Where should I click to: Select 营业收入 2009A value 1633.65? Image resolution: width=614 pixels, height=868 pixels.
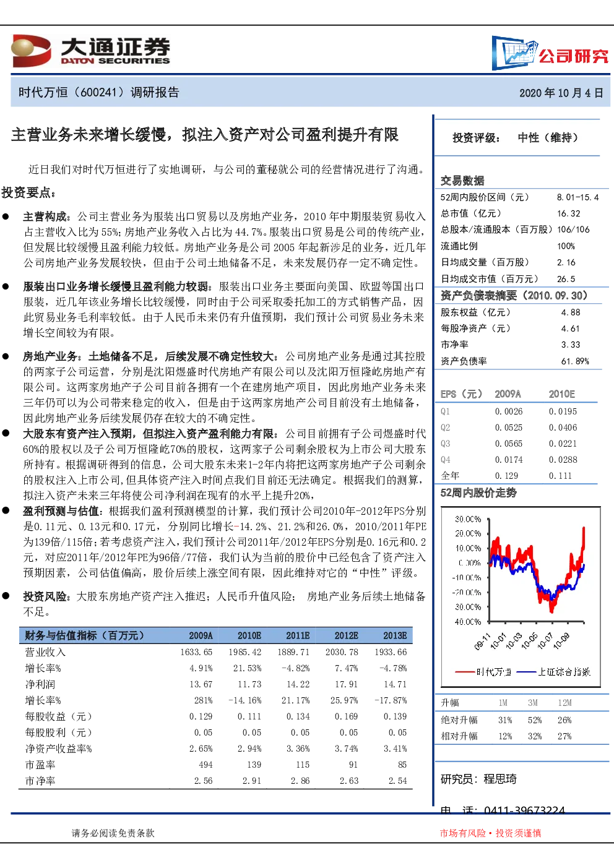click(x=196, y=652)
